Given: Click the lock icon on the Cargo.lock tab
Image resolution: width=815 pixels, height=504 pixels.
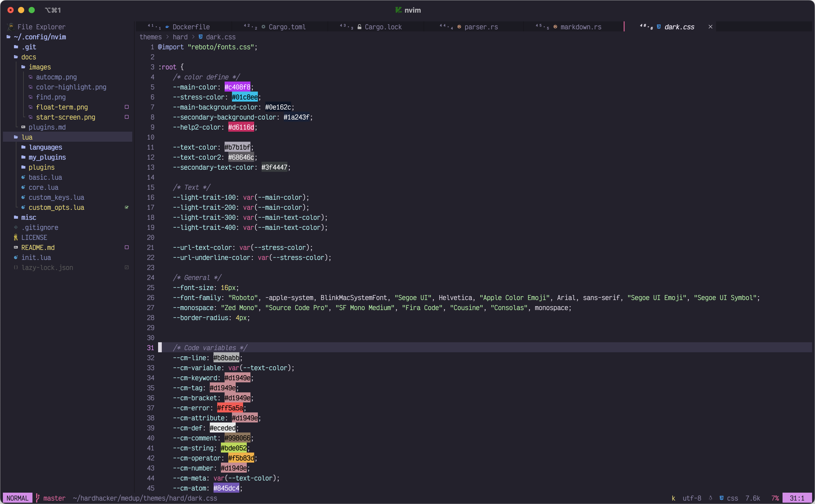Looking at the screenshot, I should pos(359,27).
